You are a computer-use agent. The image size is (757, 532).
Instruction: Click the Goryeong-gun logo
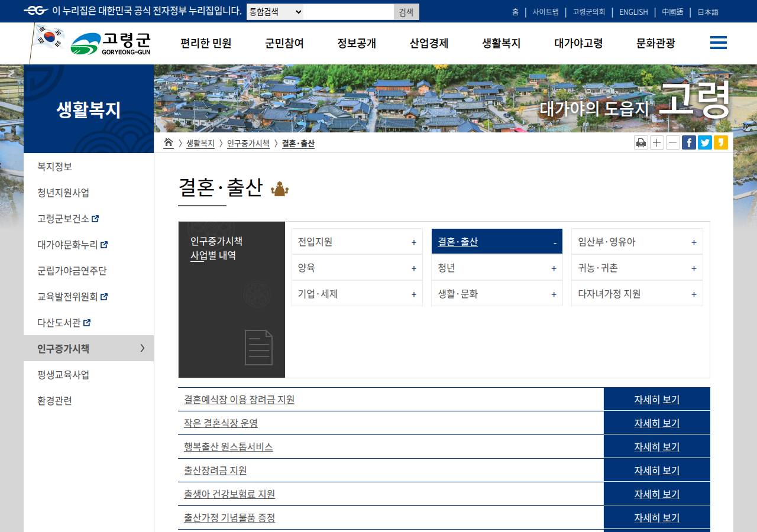pos(111,43)
